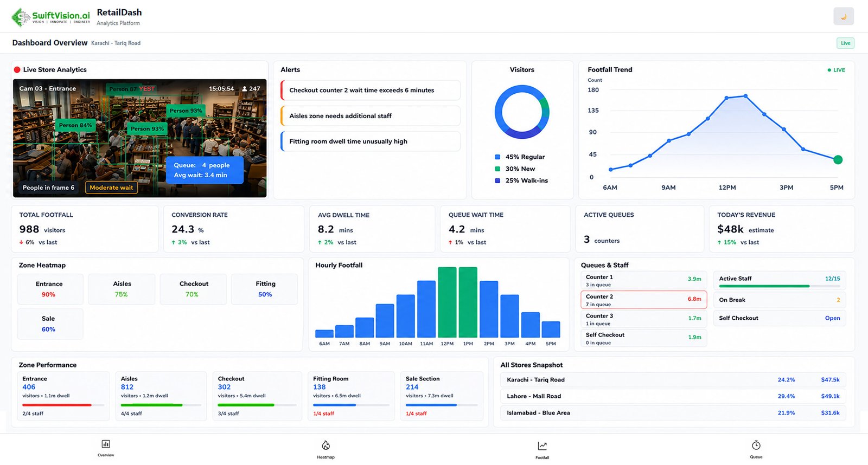Click the $49.1k value for Lahore
This screenshot has height=465, width=868.
pyautogui.click(x=830, y=397)
